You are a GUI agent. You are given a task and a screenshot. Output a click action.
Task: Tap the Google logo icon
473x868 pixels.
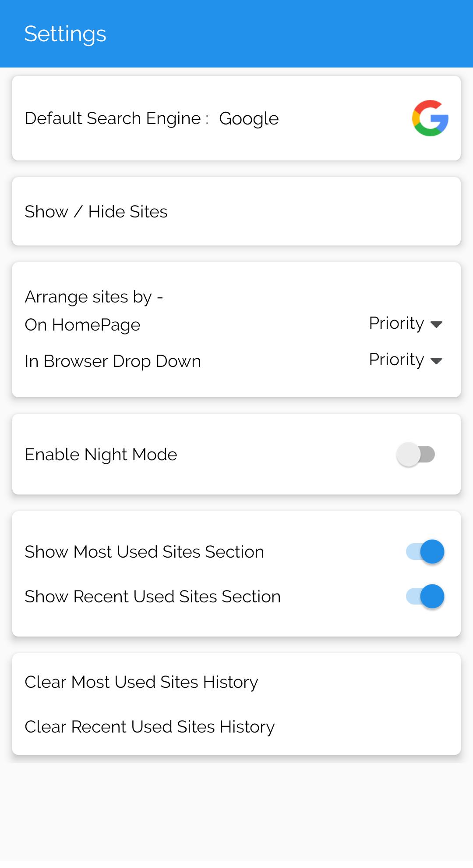430,118
